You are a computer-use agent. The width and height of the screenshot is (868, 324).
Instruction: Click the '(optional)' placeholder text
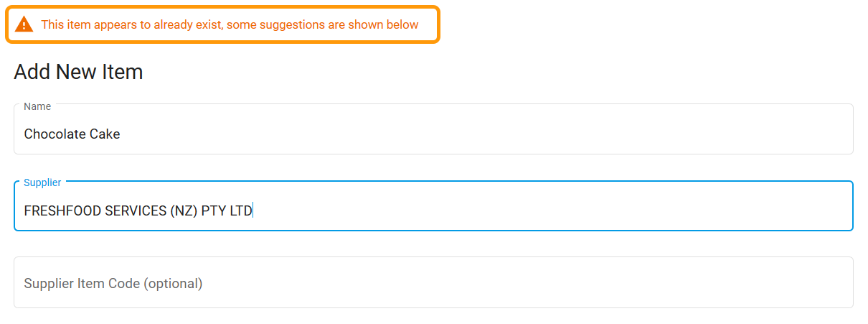coord(173,283)
